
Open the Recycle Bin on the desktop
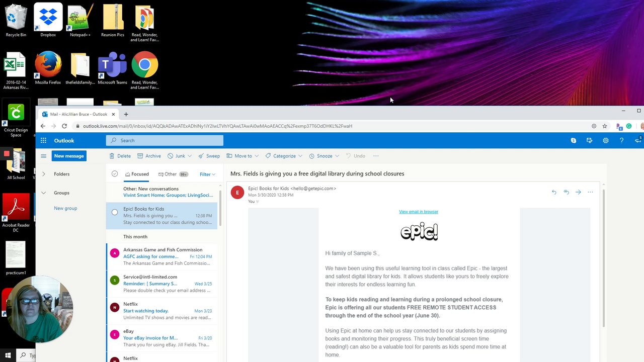16,20
